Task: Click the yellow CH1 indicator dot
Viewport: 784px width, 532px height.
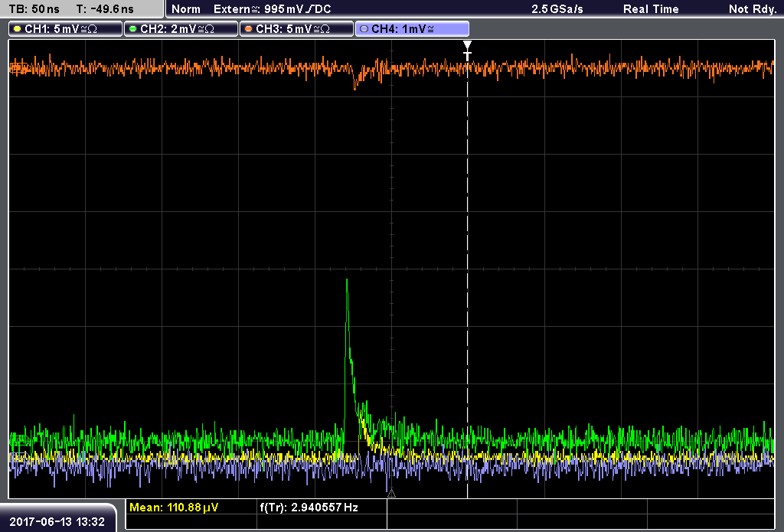Action: 18,29
